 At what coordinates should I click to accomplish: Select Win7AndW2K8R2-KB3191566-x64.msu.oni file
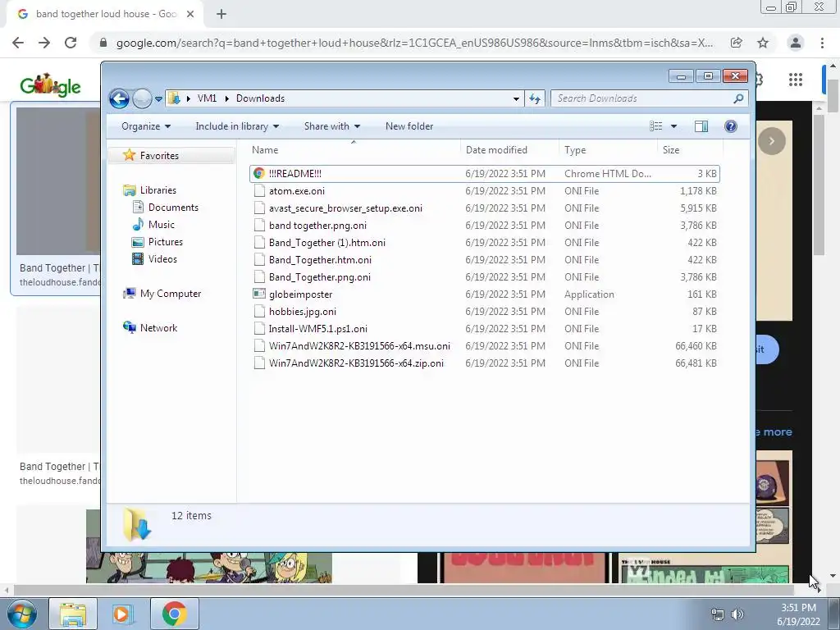(x=484, y=345)
